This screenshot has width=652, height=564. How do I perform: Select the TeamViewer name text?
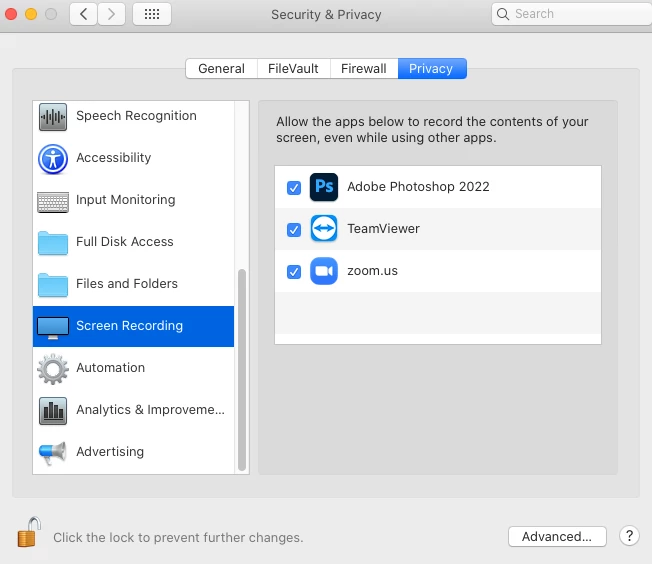coord(383,229)
